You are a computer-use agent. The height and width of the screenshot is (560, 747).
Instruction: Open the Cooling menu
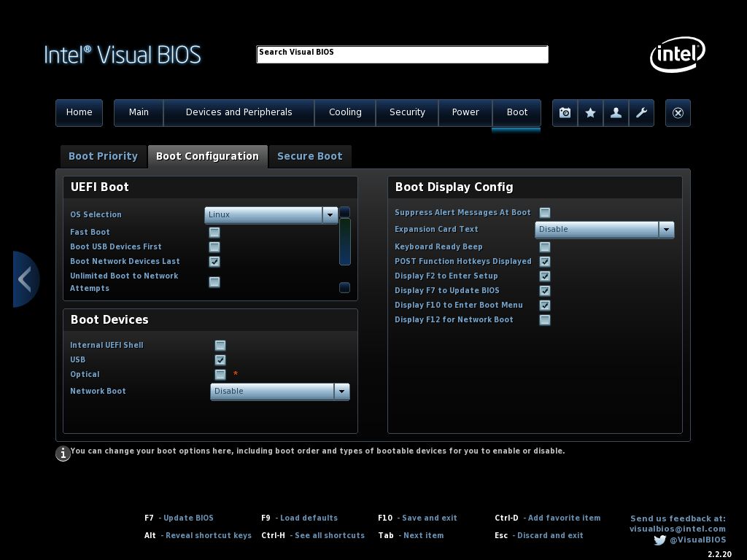tap(345, 112)
